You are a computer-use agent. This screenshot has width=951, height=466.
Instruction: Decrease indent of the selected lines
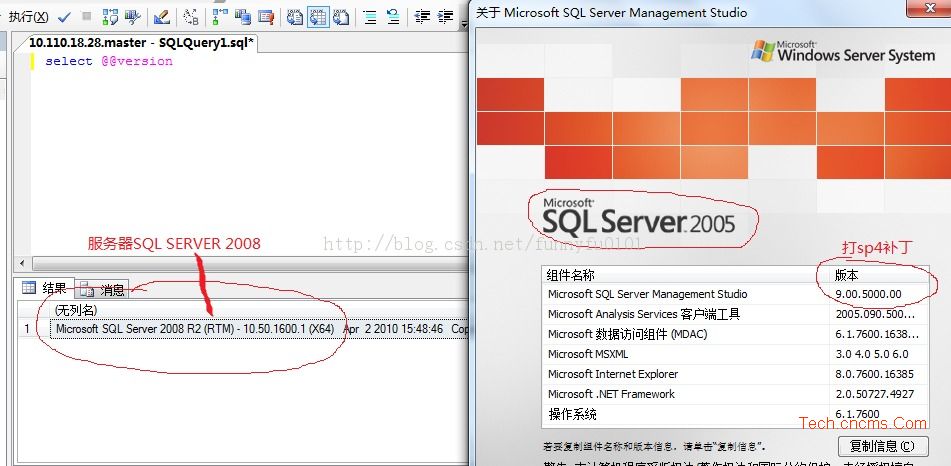click(422, 16)
